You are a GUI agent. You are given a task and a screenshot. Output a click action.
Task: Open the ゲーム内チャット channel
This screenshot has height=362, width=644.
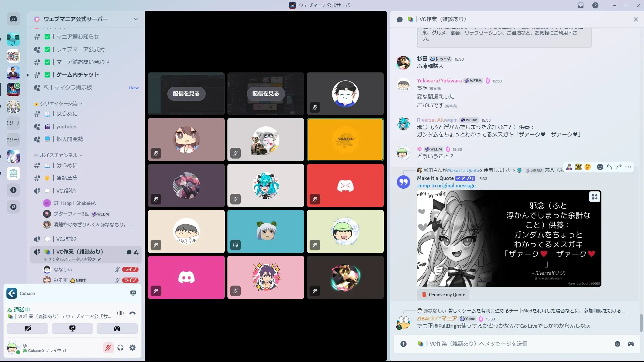pyautogui.click(x=77, y=75)
